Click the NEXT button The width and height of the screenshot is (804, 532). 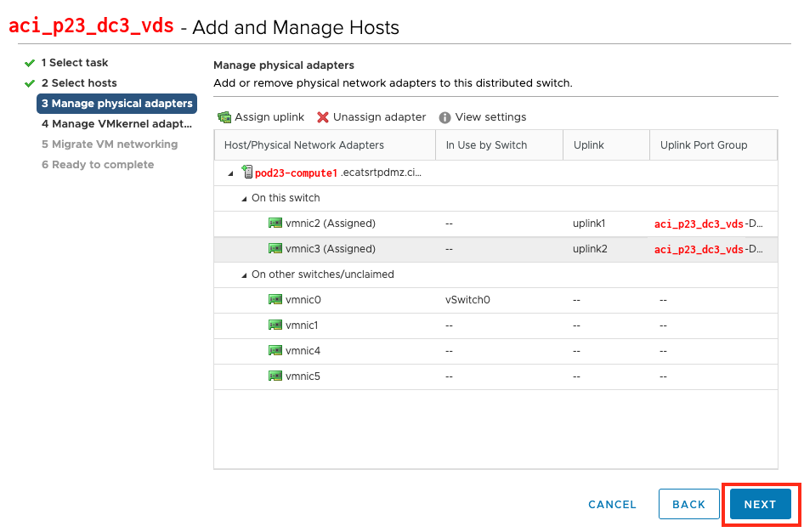point(760,504)
